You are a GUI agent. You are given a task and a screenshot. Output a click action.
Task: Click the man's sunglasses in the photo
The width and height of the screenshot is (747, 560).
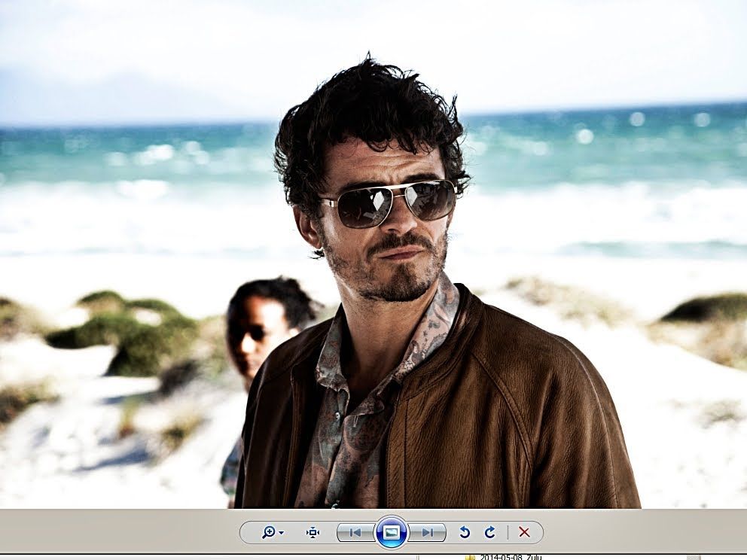click(x=390, y=203)
